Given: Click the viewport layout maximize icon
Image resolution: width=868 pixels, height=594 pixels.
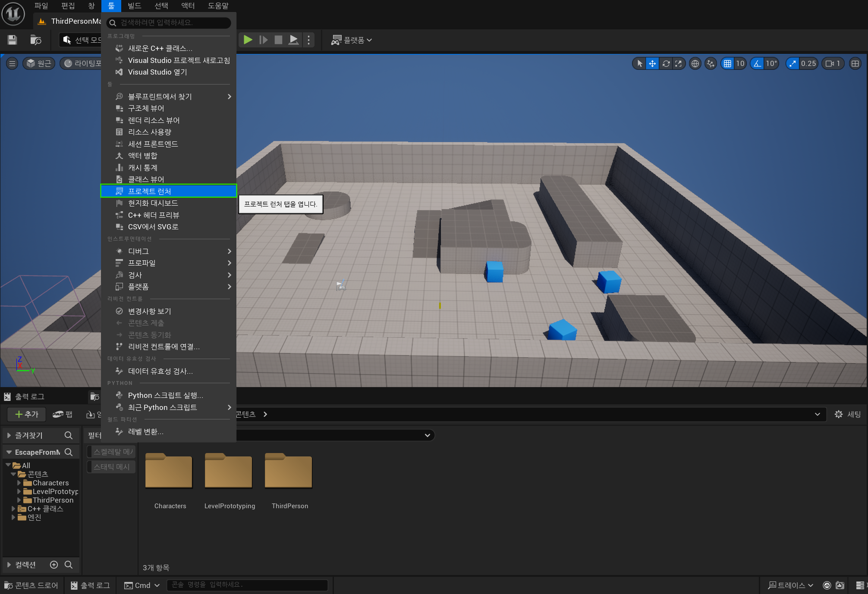Looking at the screenshot, I should [855, 64].
